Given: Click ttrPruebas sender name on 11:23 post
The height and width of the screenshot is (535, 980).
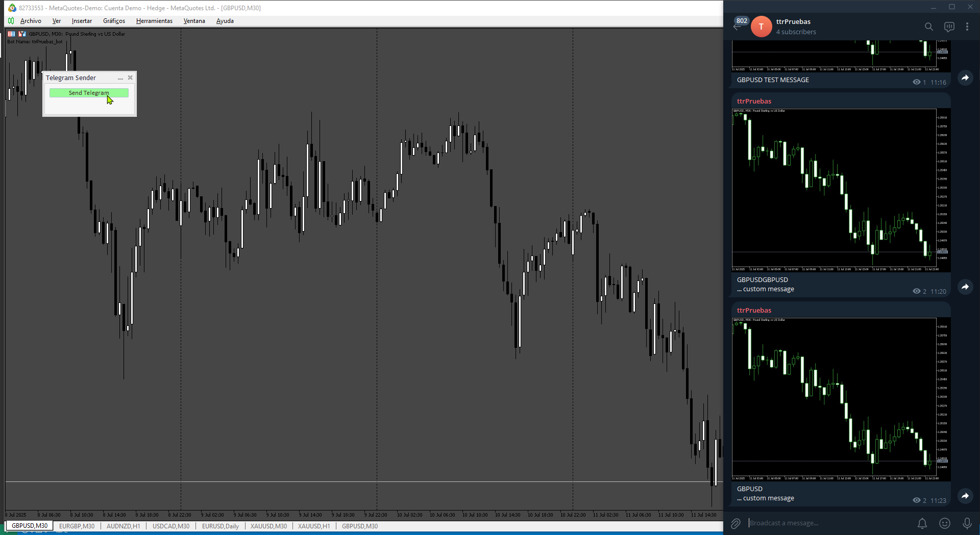Looking at the screenshot, I should 754,310.
